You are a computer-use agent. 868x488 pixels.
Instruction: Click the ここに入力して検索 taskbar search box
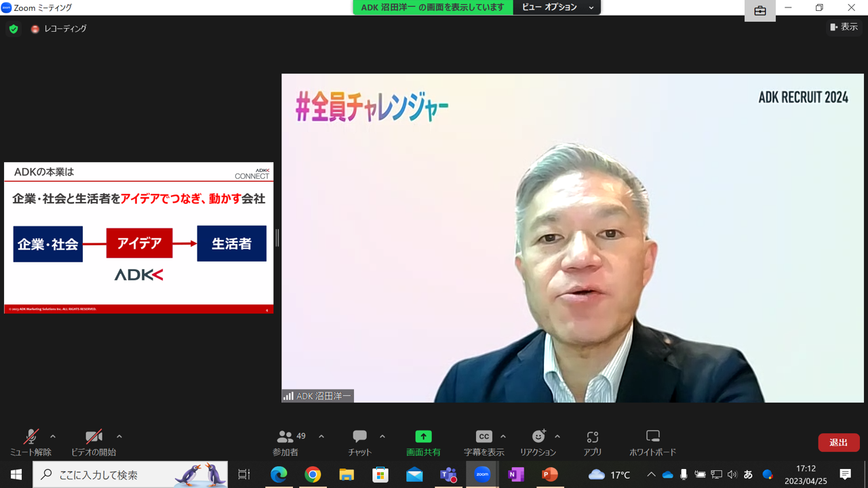130,474
